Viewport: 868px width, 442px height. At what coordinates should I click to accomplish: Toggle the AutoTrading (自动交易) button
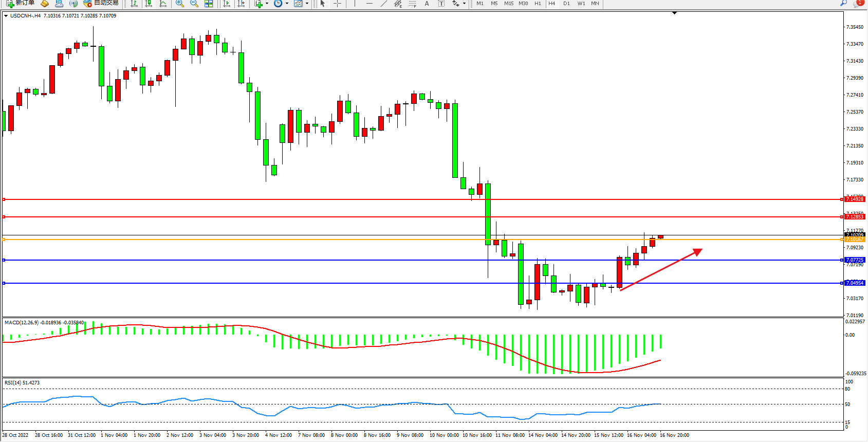click(x=101, y=3)
